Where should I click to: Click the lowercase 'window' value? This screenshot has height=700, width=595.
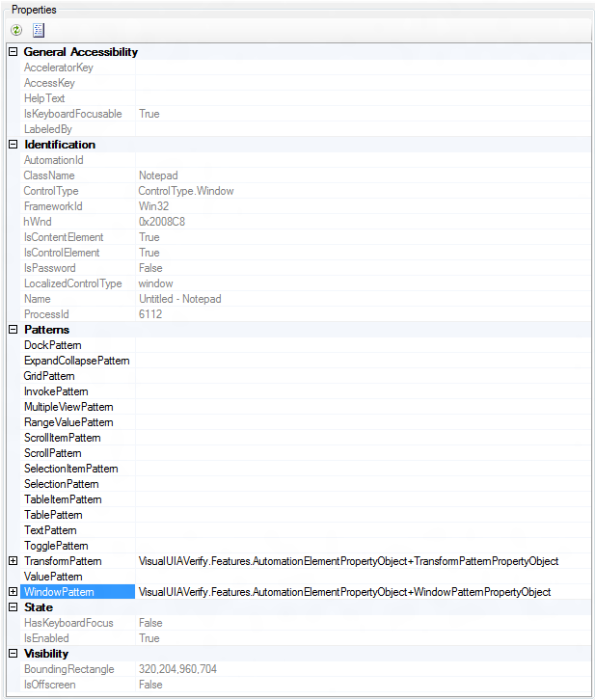(x=155, y=283)
